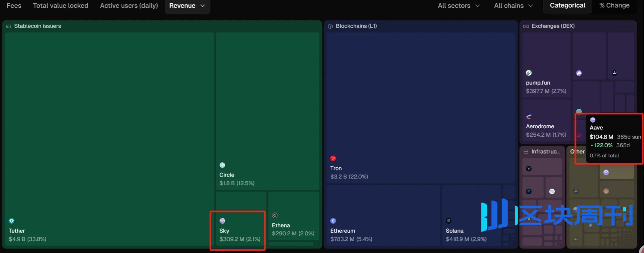Open the Ethereum name label
Viewport: 644px width, 253px height.
tap(343, 231)
